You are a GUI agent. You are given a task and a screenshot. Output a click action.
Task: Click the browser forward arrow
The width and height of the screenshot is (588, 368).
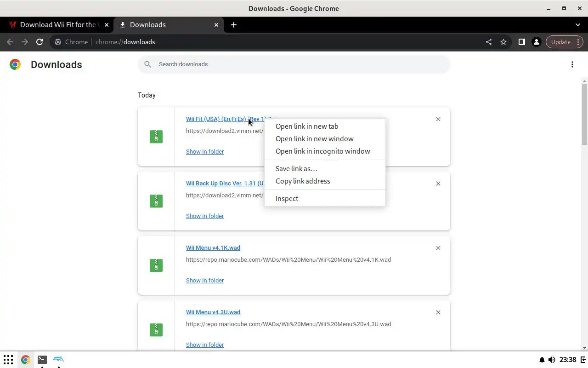(x=25, y=42)
